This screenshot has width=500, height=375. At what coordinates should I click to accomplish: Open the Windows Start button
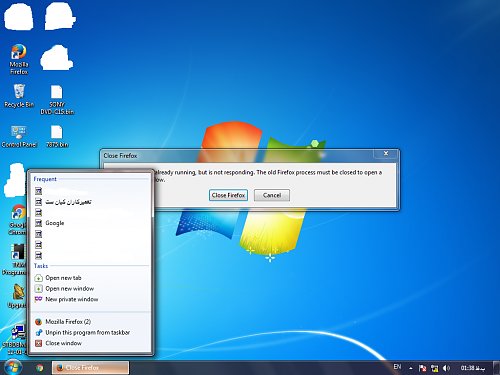[x=13, y=367]
